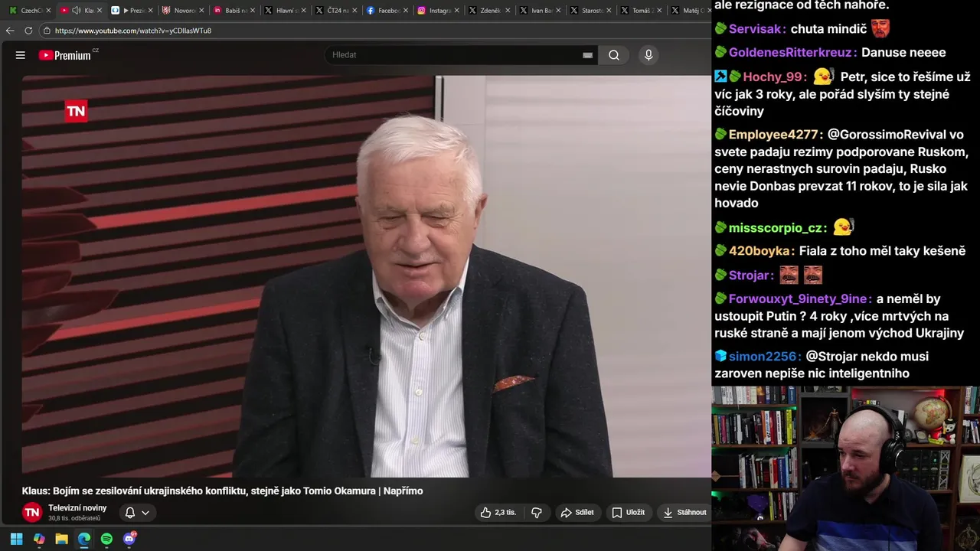The image size is (980, 551).
Task: Click the username Servisak in chat
Action: click(x=755, y=29)
